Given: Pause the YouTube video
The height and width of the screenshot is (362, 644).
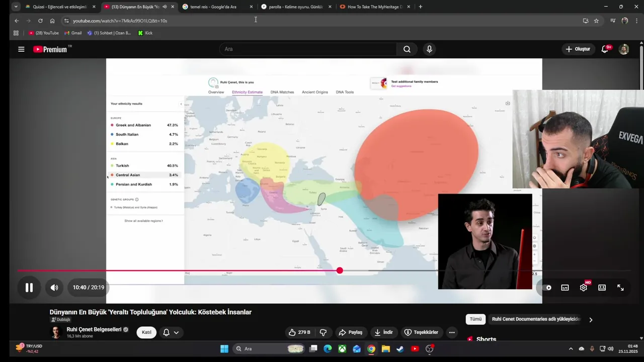Looking at the screenshot, I should (x=29, y=288).
